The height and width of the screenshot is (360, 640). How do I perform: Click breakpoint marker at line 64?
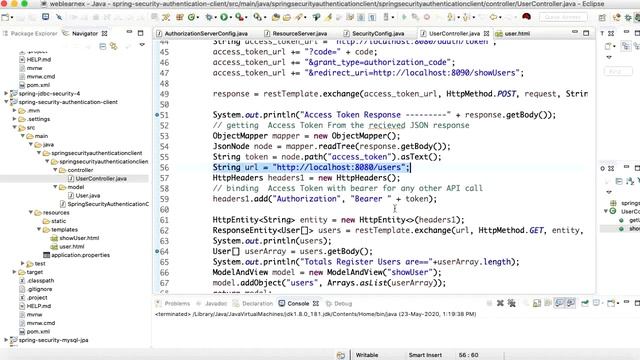pyautogui.click(x=157, y=251)
